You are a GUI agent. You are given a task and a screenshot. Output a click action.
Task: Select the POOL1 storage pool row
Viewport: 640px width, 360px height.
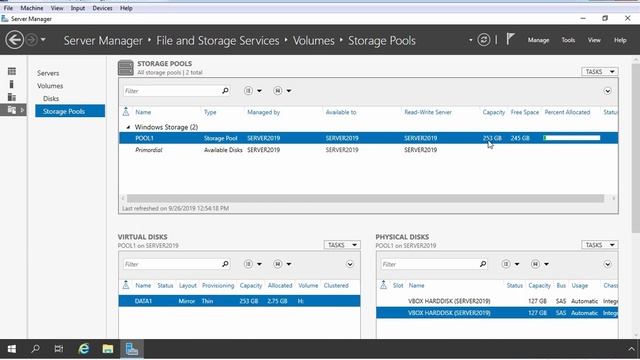[x=368, y=138]
